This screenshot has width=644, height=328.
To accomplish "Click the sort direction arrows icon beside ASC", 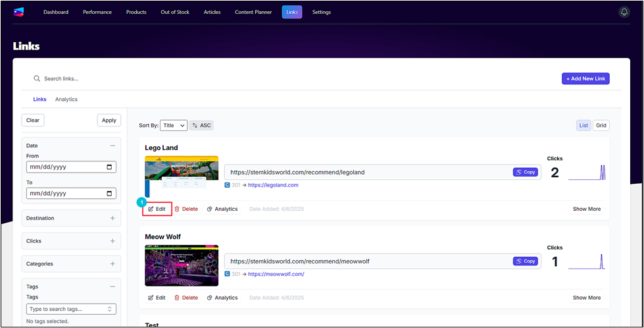I will [195, 125].
